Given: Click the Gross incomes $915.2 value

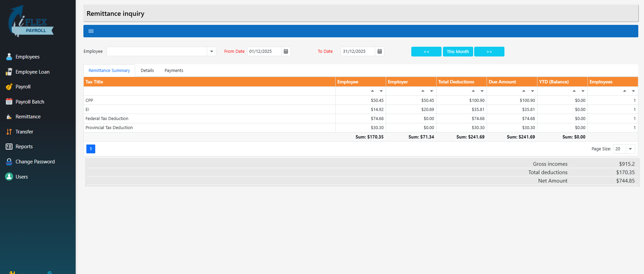Looking at the screenshot, I should [x=627, y=164].
